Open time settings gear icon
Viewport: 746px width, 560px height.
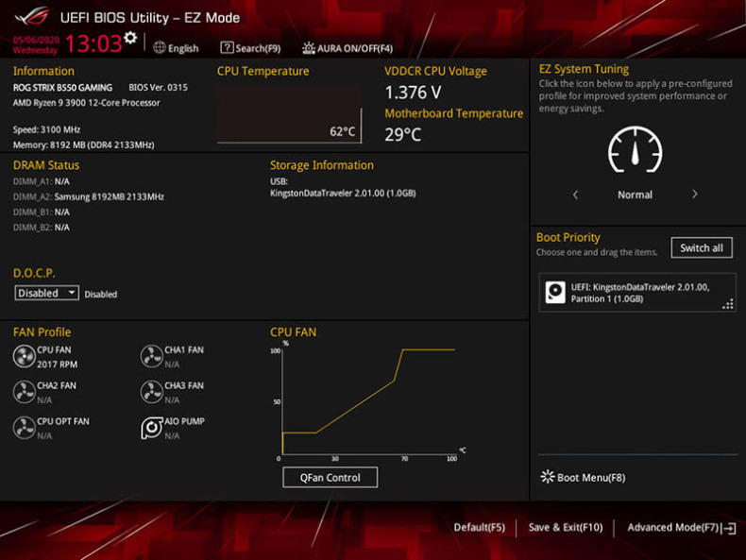point(130,38)
